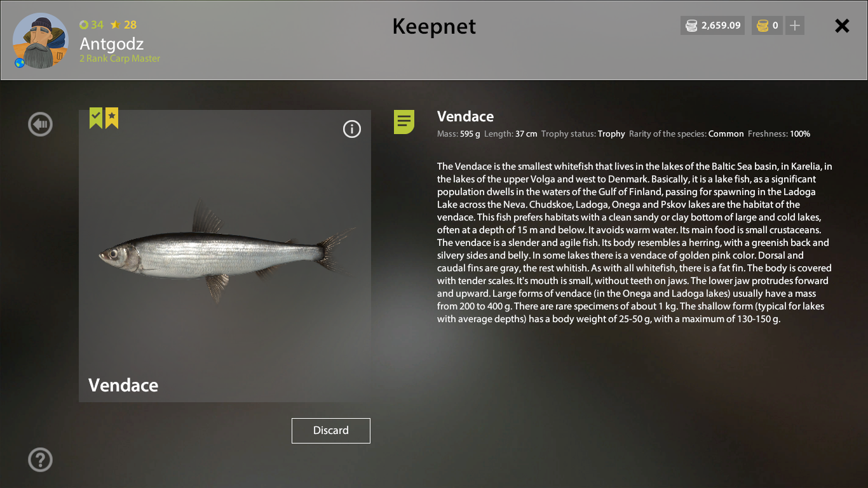Click the gold coins balance icon

click(x=762, y=26)
